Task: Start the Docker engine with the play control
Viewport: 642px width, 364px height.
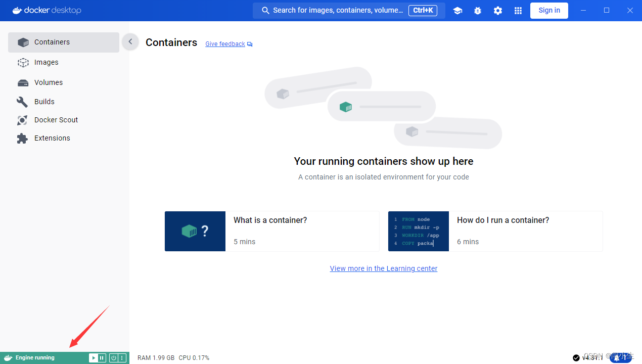Action: click(94, 357)
